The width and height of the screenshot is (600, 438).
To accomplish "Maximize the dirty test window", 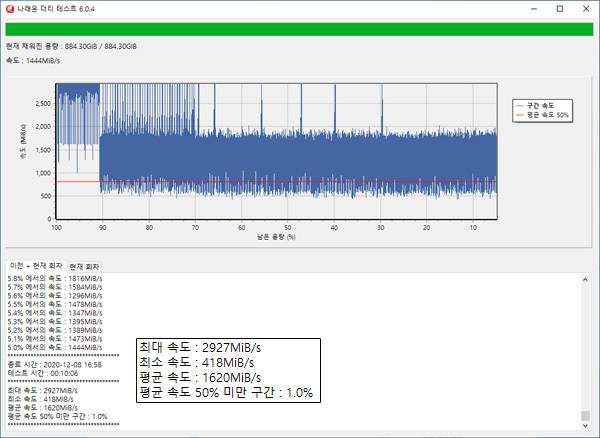I will (559, 9).
